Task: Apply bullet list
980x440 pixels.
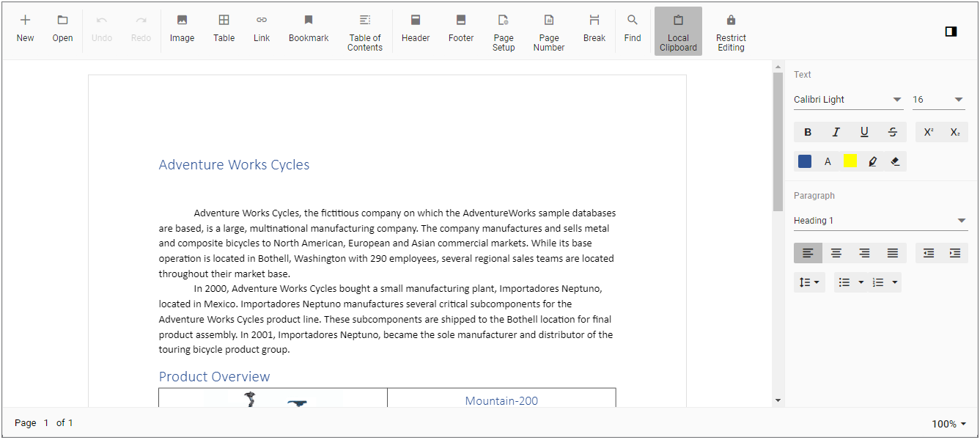Action: tap(844, 282)
